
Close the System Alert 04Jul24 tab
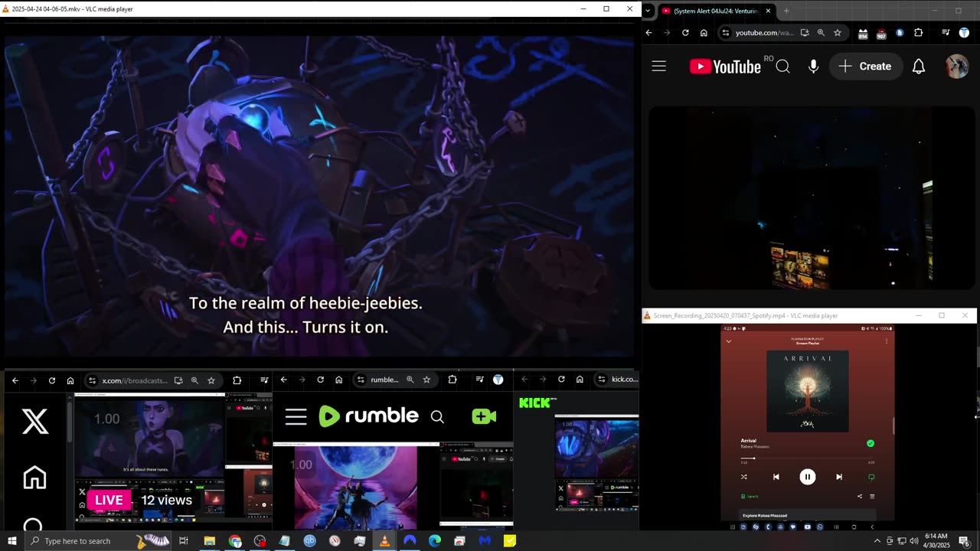pos(768,11)
